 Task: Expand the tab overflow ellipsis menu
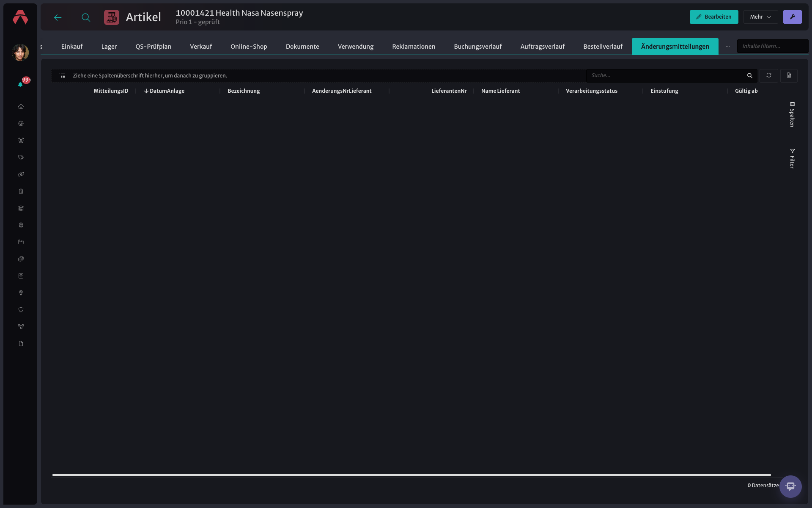[x=728, y=46]
